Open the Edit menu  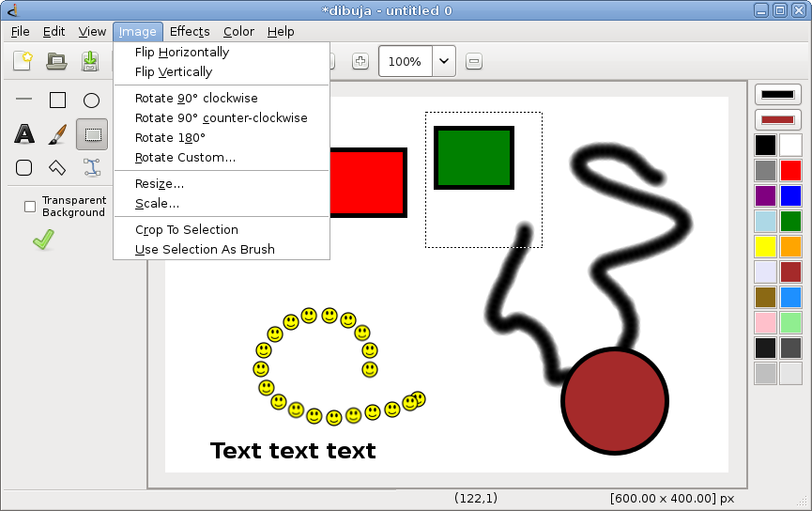click(54, 32)
